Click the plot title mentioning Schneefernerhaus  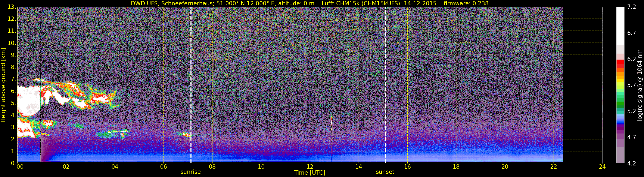(309, 3)
